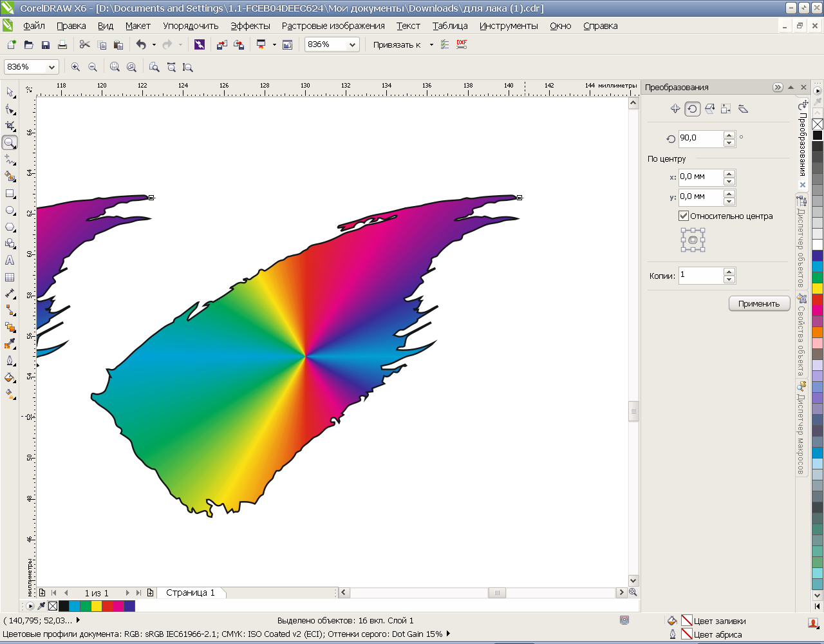Open Skew transformation mode in docker
This screenshot has width=824, height=644.
(743, 109)
